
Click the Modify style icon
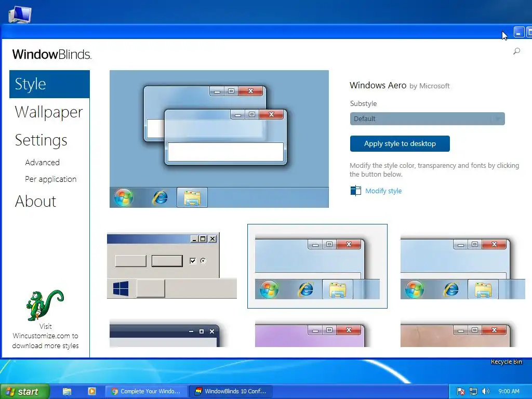tap(355, 191)
